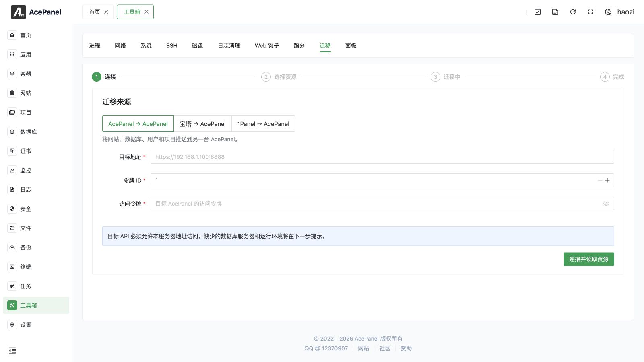Switch to the 网络 tab

point(120,46)
